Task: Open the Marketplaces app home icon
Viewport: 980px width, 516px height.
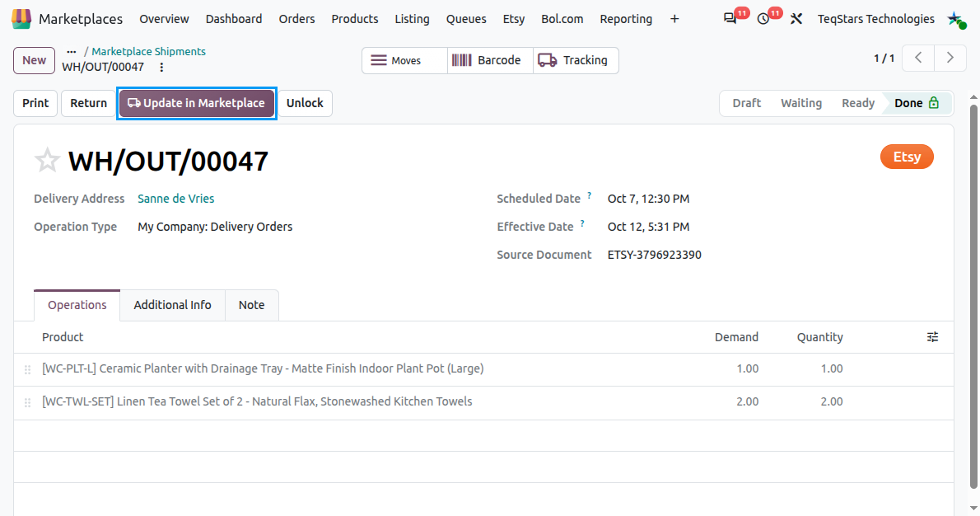Action: coord(21,19)
